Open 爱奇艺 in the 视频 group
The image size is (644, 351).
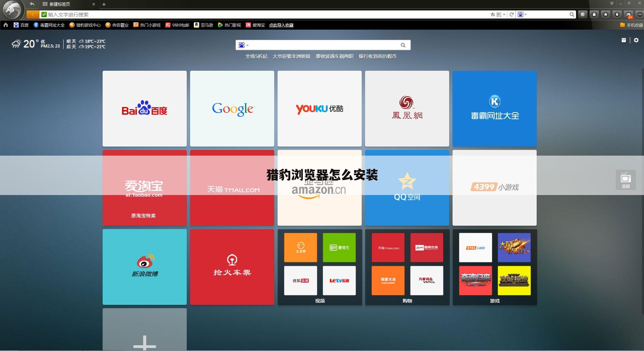pos(339,248)
